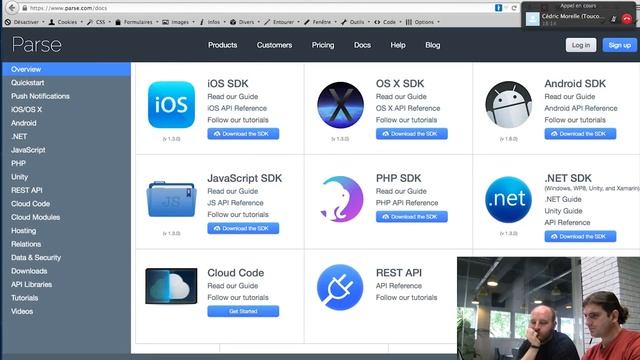Click the browser address bar URL
Viewport: 640px width, 360px height.
pos(68,8)
